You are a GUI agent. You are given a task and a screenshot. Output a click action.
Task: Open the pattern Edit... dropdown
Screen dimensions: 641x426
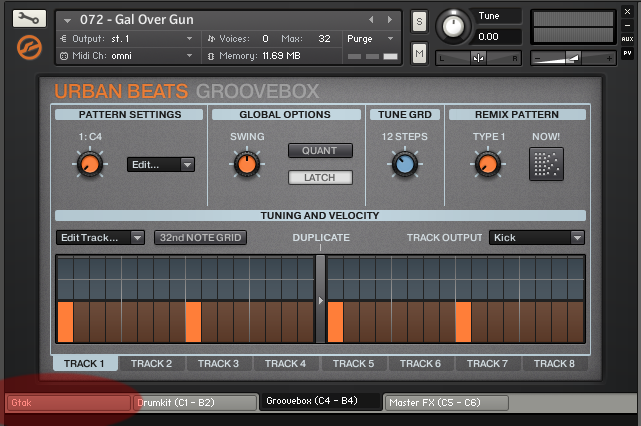tap(160, 164)
